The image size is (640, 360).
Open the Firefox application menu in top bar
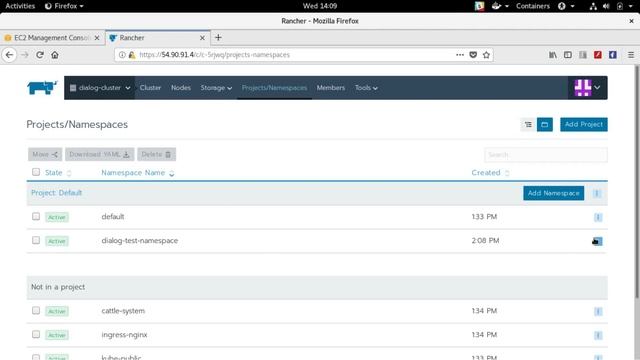coord(64,6)
